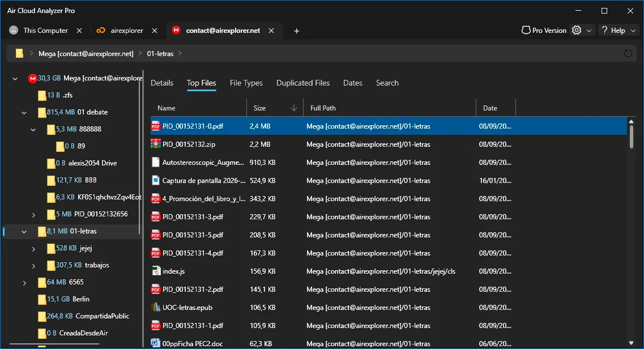Click the tree panel horizontal scrollbar
Screen dimensions: 644x349
[54, 344]
